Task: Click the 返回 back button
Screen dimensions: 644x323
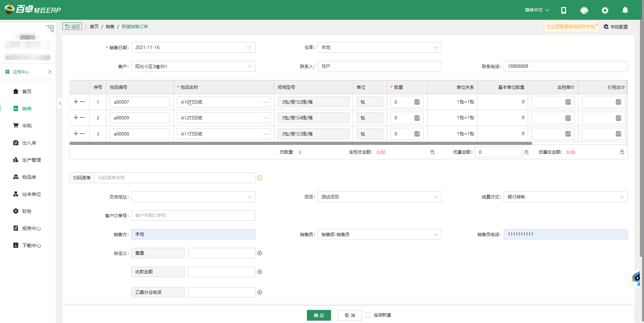Action: (72, 26)
